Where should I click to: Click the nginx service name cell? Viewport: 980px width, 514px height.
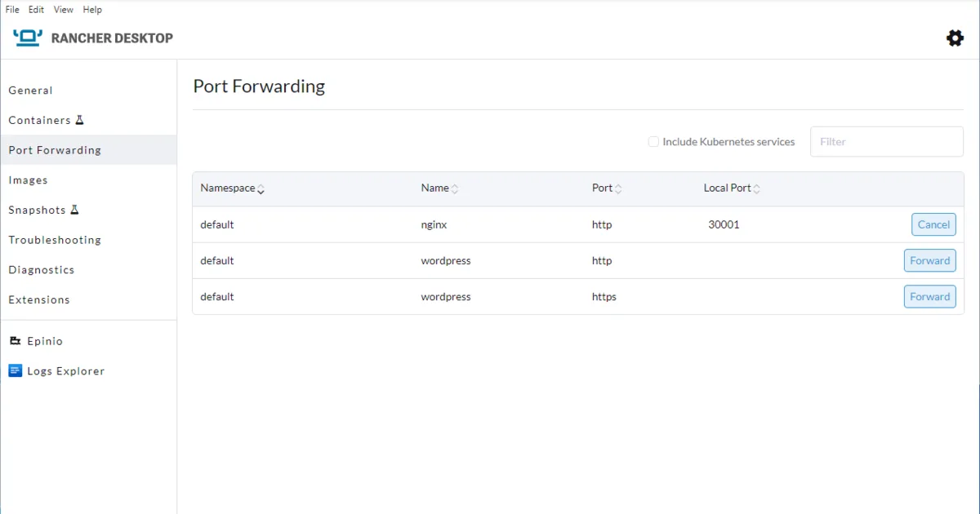point(435,224)
